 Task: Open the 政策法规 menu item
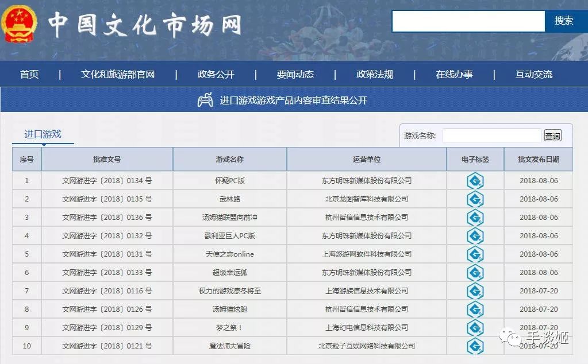(374, 73)
